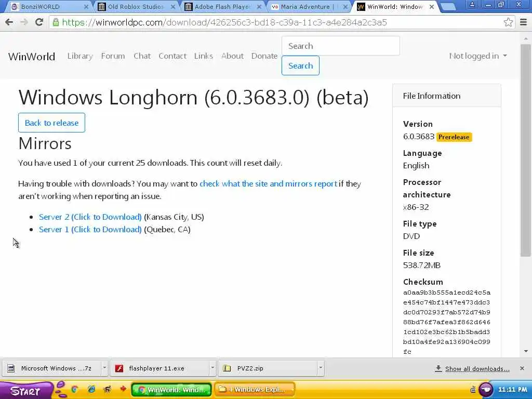The width and height of the screenshot is (532, 399).
Task: Open the Windows Explorer taskbar group
Action: tap(255, 390)
